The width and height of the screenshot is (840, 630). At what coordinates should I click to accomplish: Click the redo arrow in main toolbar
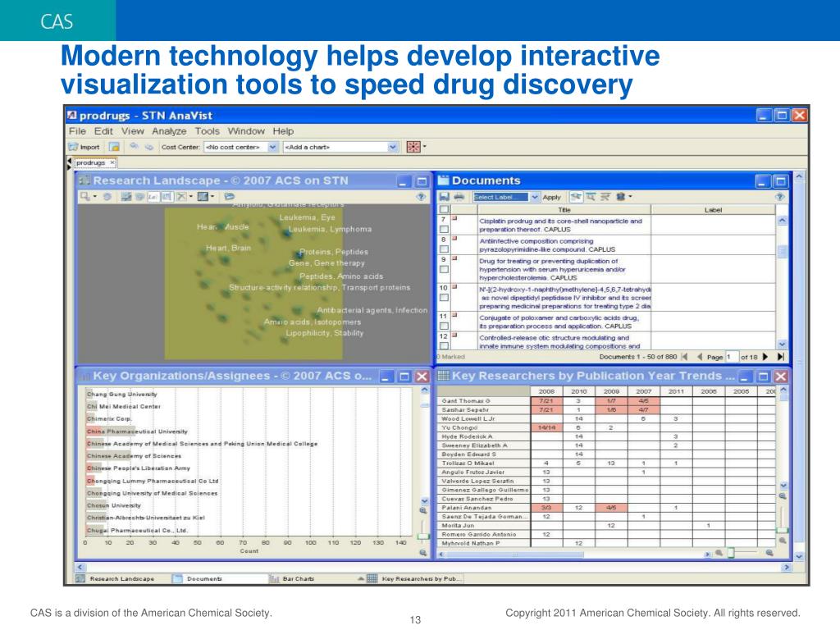click(149, 147)
